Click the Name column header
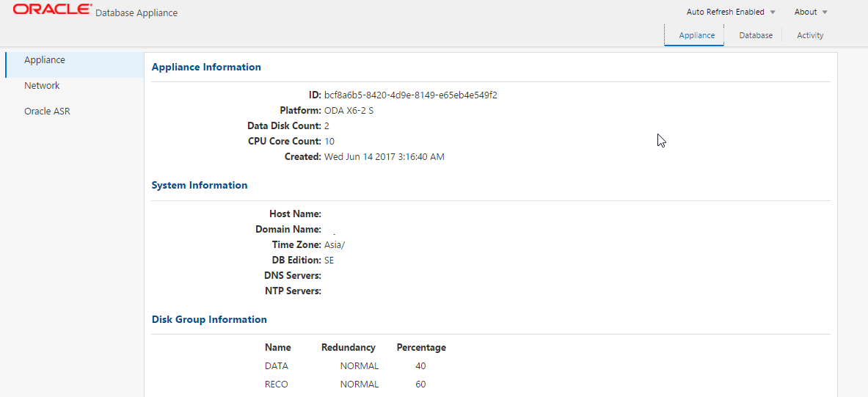 click(x=278, y=348)
